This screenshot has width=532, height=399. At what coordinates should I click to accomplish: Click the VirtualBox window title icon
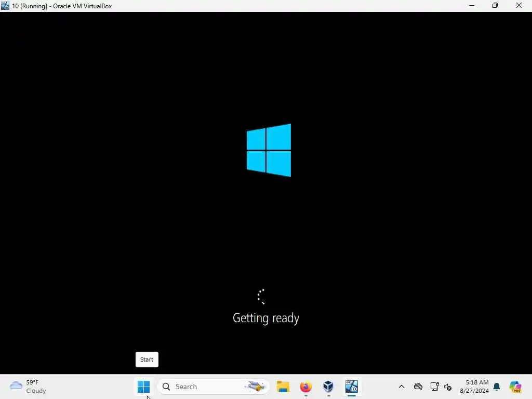5,6
